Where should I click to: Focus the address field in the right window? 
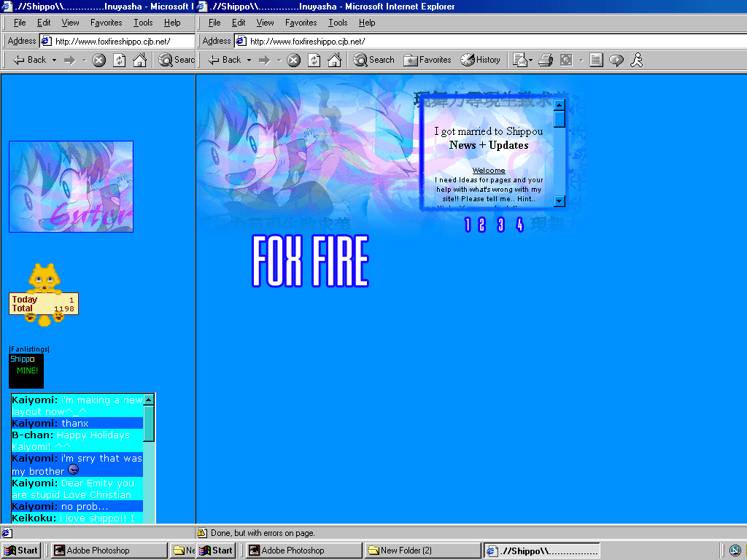pyautogui.click(x=491, y=41)
